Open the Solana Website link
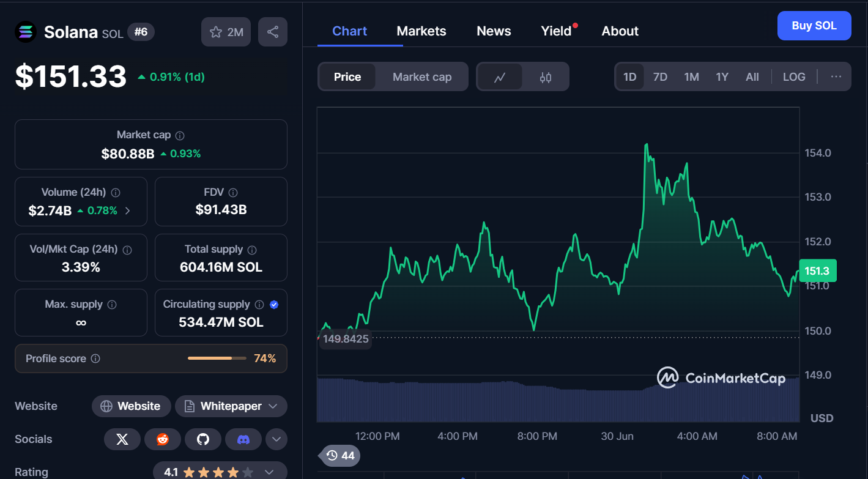 pyautogui.click(x=131, y=406)
